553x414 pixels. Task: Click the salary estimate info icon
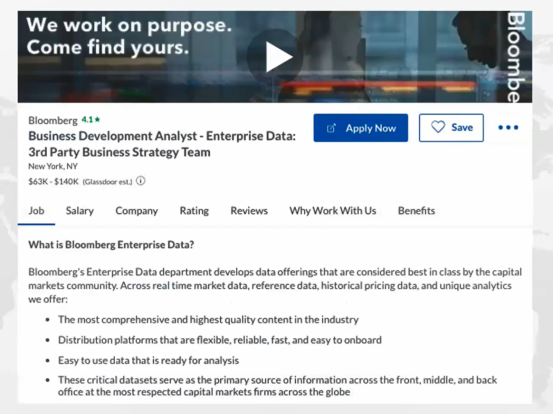pos(140,181)
